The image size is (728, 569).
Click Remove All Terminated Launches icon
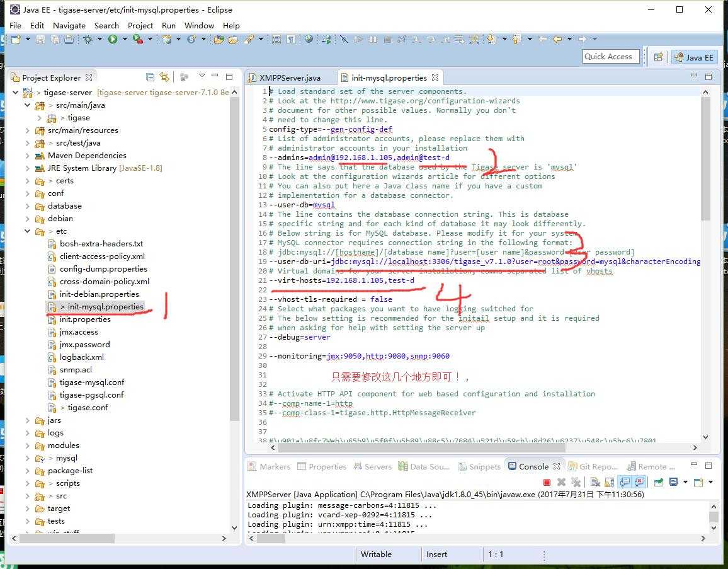click(576, 482)
